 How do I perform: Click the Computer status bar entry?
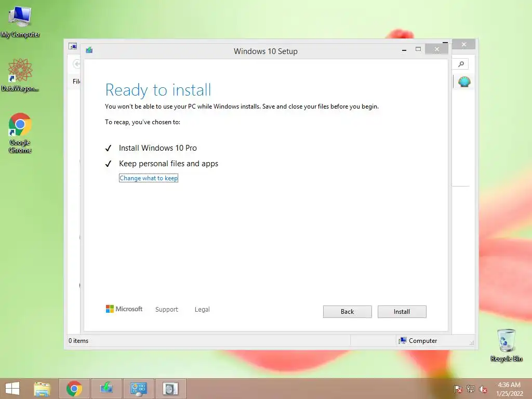pos(418,341)
